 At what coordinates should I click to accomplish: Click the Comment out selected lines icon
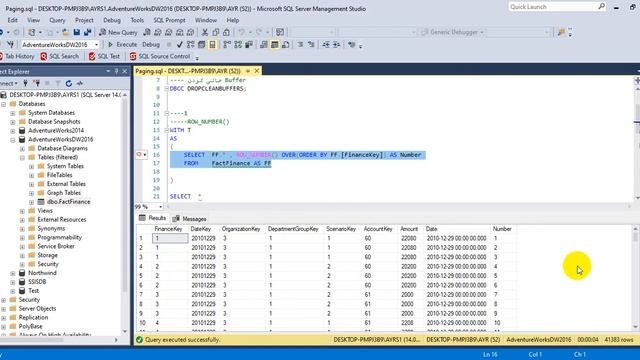point(300,44)
